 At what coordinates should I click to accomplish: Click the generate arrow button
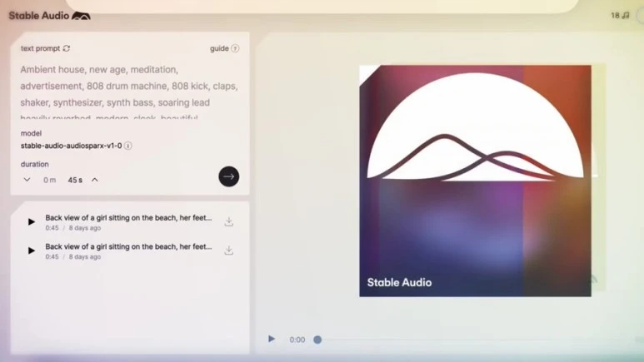point(229,176)
